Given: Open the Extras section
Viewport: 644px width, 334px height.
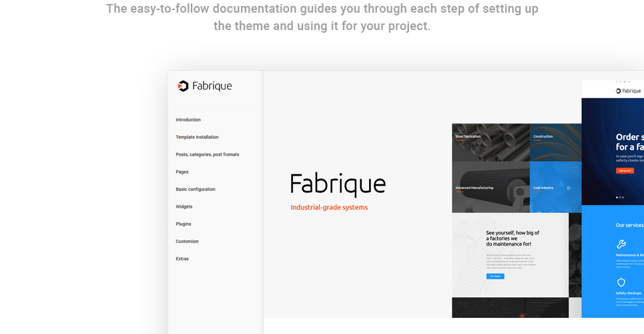Looking at the screenshot, I should point(182,259).
